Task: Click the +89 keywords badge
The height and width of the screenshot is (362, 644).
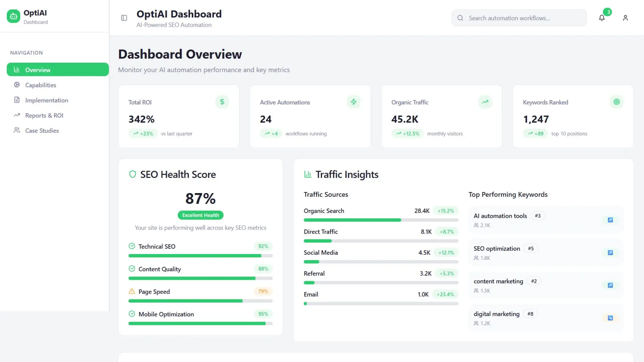Action: coord(535,133)
